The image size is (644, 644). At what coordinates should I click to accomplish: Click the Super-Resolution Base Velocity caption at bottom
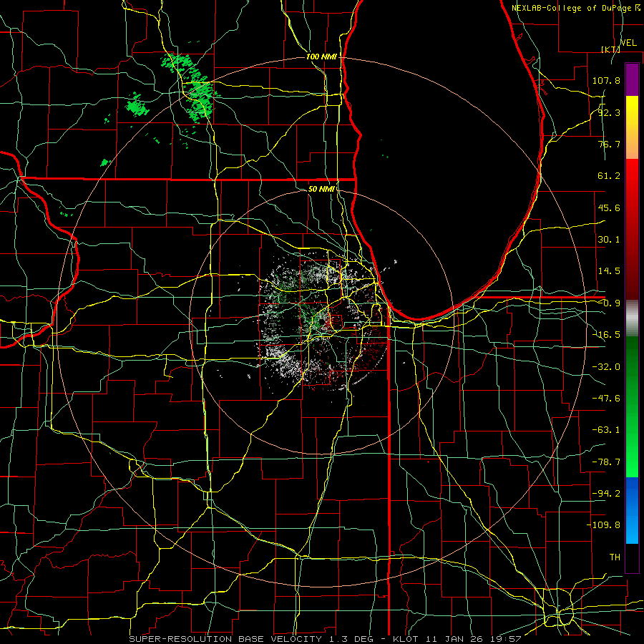pyautogui.click(x=326, y=639)
